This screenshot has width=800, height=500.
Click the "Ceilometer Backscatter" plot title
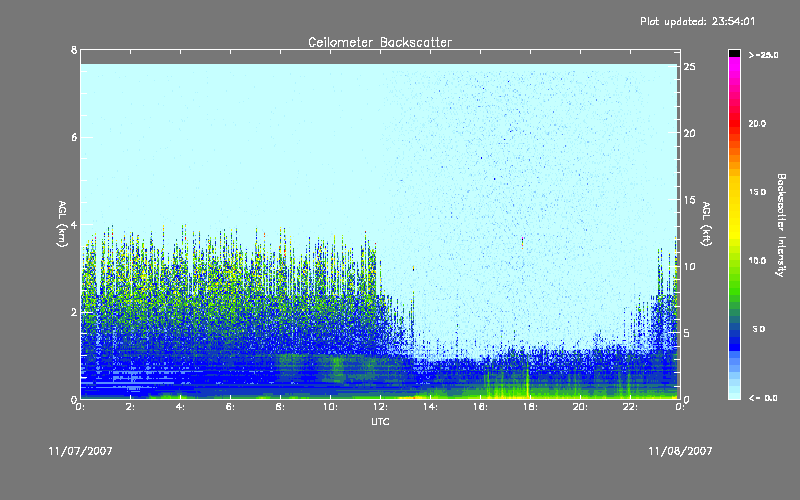[380, 42]
